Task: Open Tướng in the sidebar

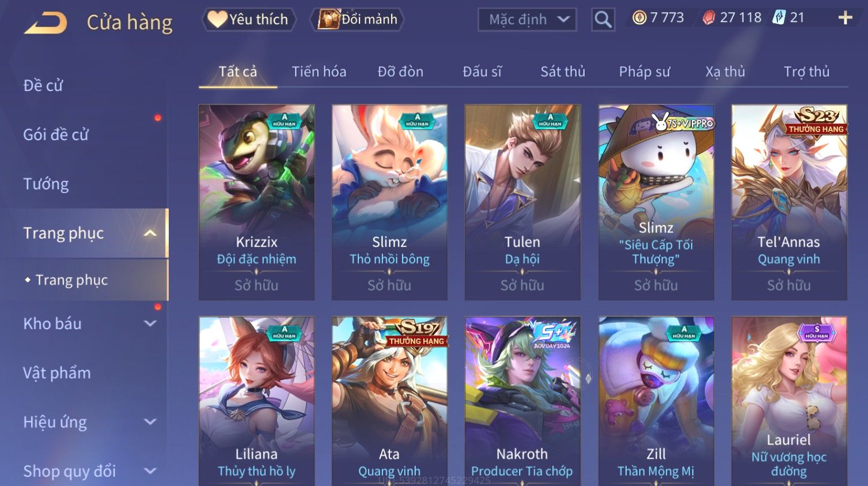Action: click(x=46, y=184)
